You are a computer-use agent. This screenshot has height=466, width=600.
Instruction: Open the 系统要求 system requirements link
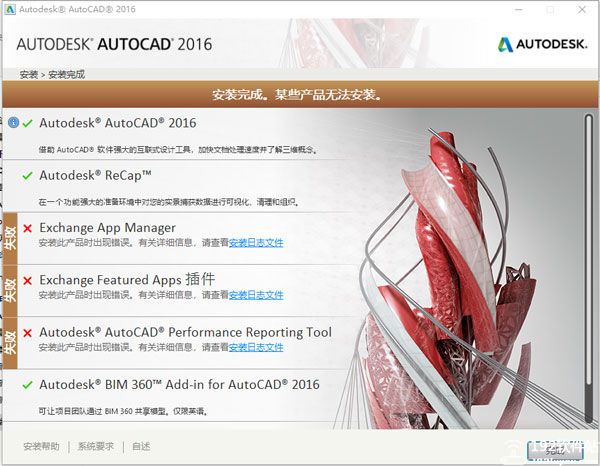[x=98, y=447]
